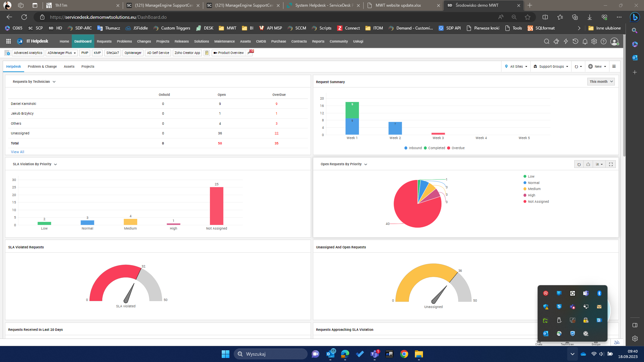Image resolution: width=644 pixels, height=362 pixels.
Task: Export the Open Requests By Priority chart
Action: click(x=588, y=164)
